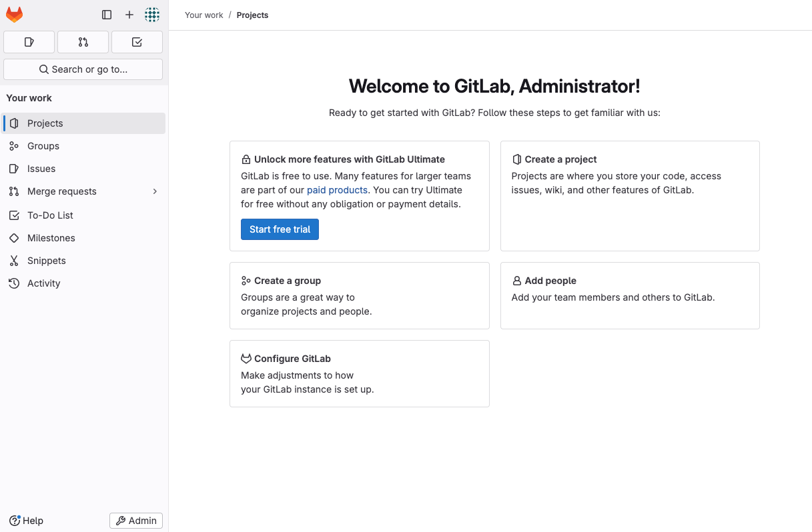Open the plus create-new menu
Image resolution: width=812 pixels, height=532 pixels.
(129, 15)
